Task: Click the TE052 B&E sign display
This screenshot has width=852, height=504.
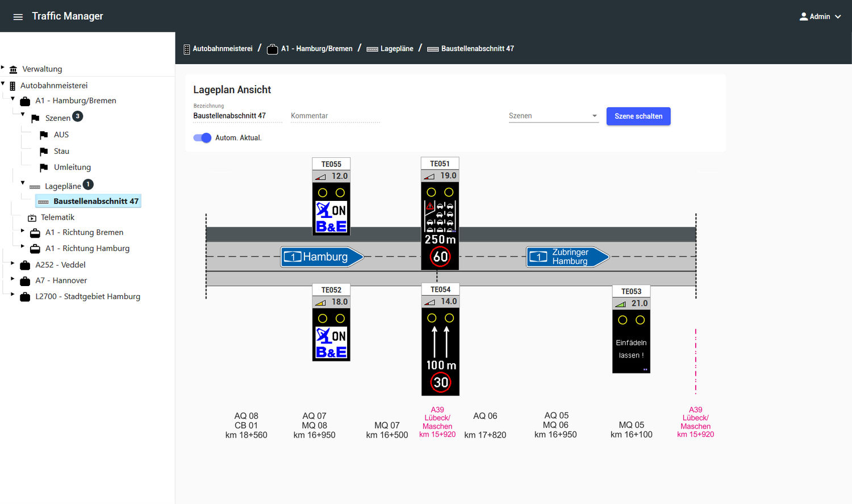Action: pos(331,335)
